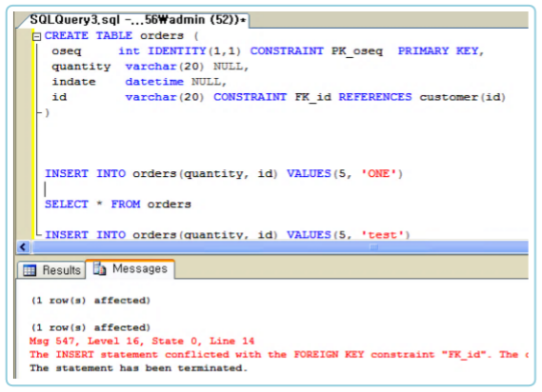This screenshot has width=542, height=392.
Task: Place cursor on the empty line below first INSERT
Action: tap(221, 189)
